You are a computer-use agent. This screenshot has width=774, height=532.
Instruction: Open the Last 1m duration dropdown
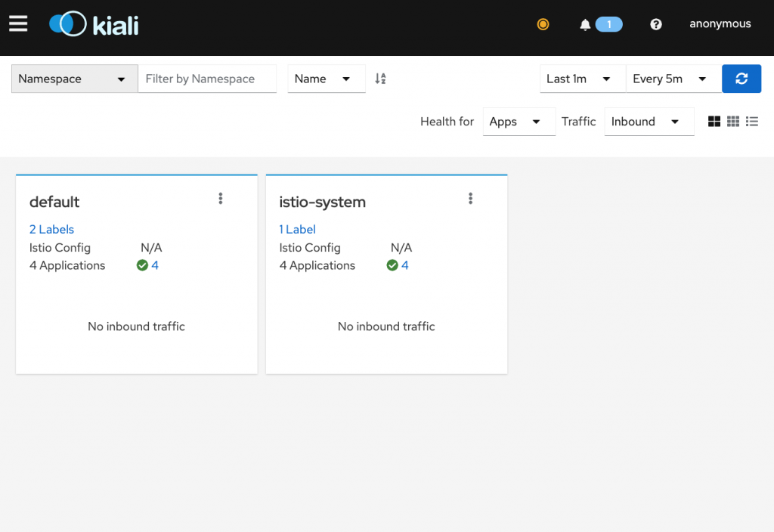pos(583,79)
